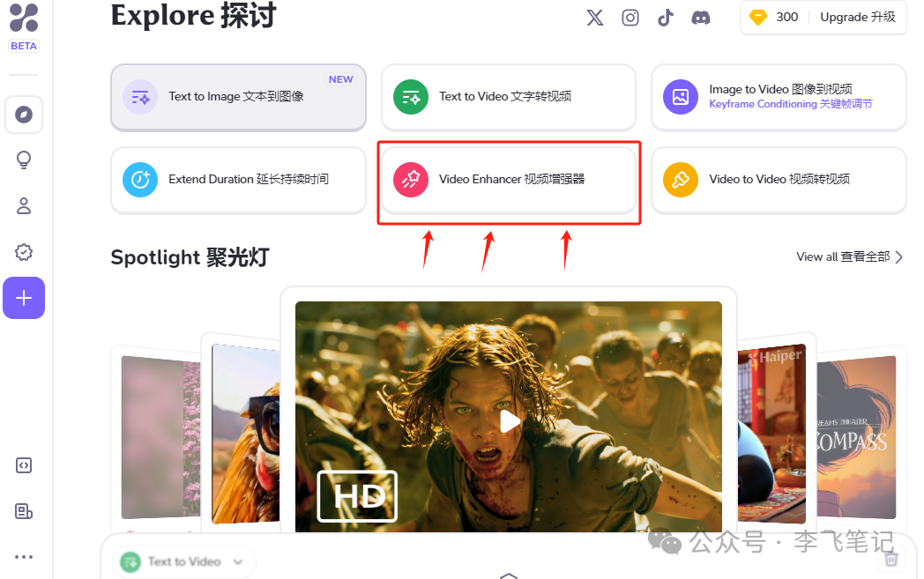
Task: Click the NEW badge on Text to Image
Action: (340, 79)
